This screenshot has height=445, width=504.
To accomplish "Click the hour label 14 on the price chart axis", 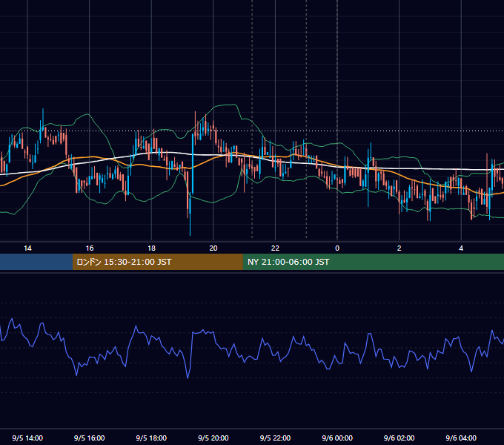I will pos(27,248).
